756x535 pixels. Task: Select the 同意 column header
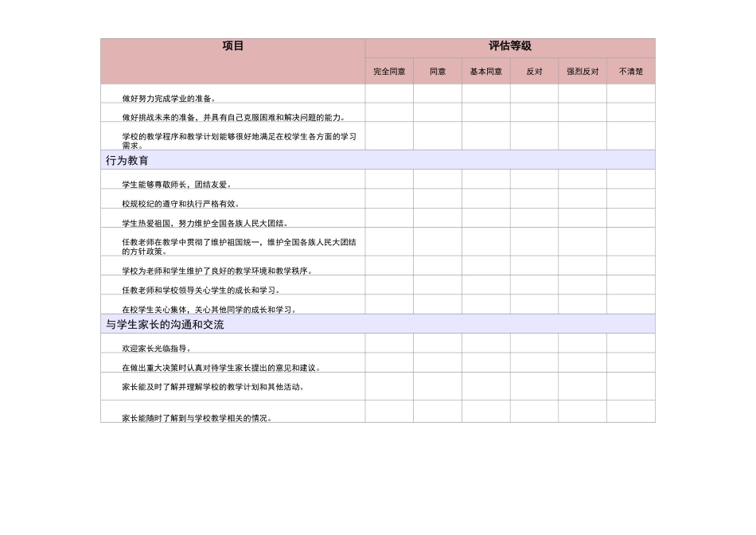pos(438,72)
